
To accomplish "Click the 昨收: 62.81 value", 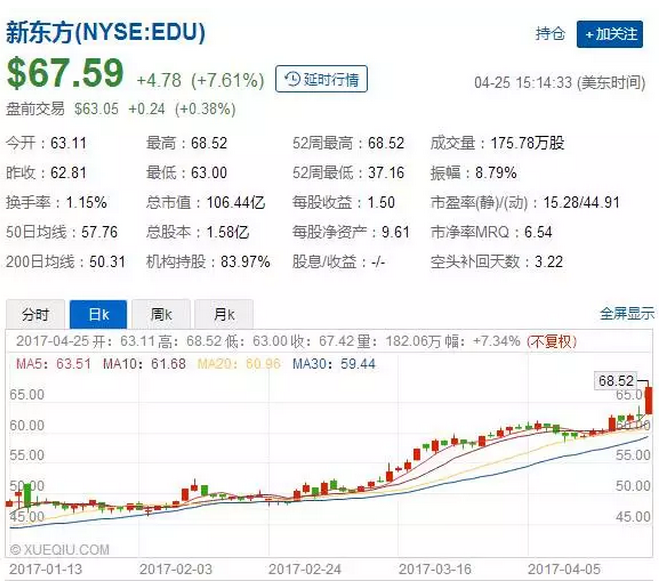I will pos(68,173).
